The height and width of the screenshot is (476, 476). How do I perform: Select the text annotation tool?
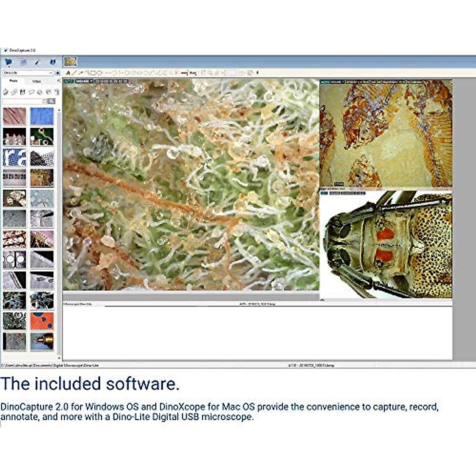point(68,73)
